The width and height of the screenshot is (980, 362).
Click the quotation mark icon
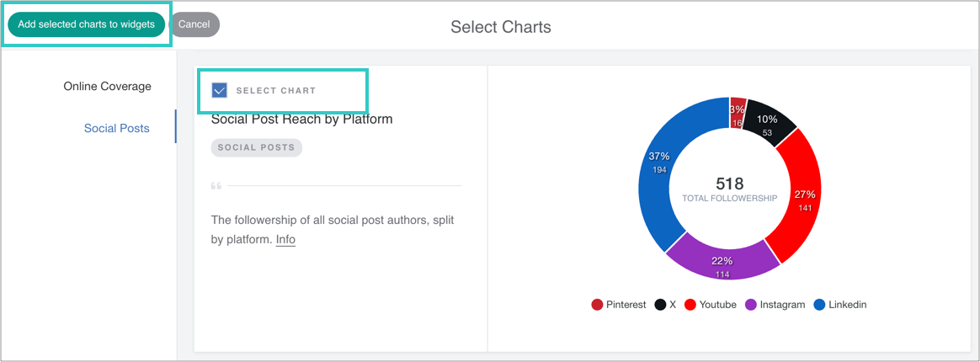(216, 185)
